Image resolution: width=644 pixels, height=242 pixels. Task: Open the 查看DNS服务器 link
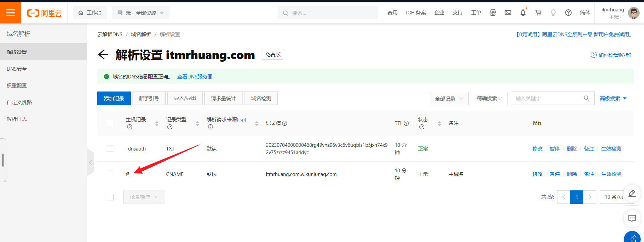click(195, 76)
